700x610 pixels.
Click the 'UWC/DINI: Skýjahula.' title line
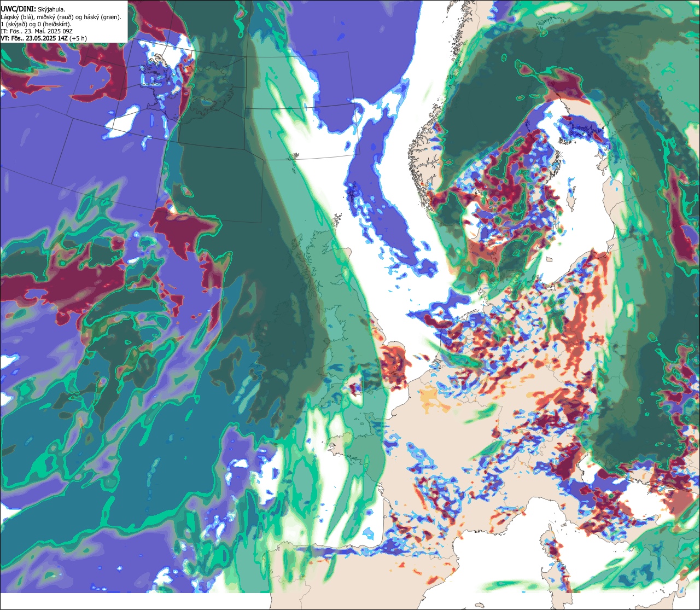(x=34, y=9)
